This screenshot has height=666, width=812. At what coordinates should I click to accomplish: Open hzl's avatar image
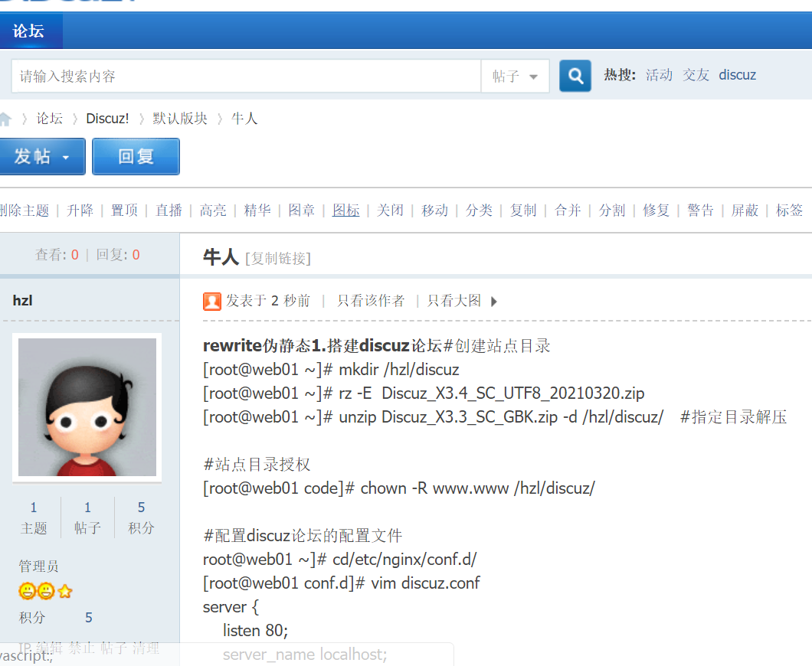[87, 407]
